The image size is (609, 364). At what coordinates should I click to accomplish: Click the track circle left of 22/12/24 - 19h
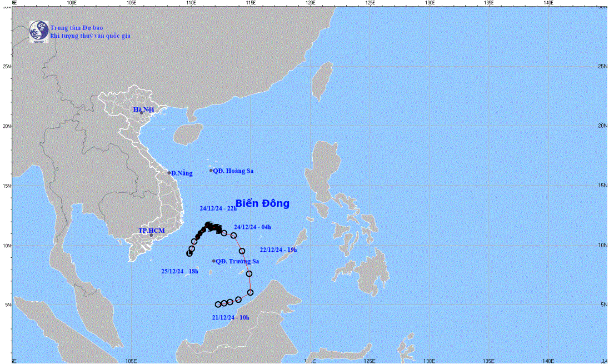pyautogui.click(x=242, y=251)
